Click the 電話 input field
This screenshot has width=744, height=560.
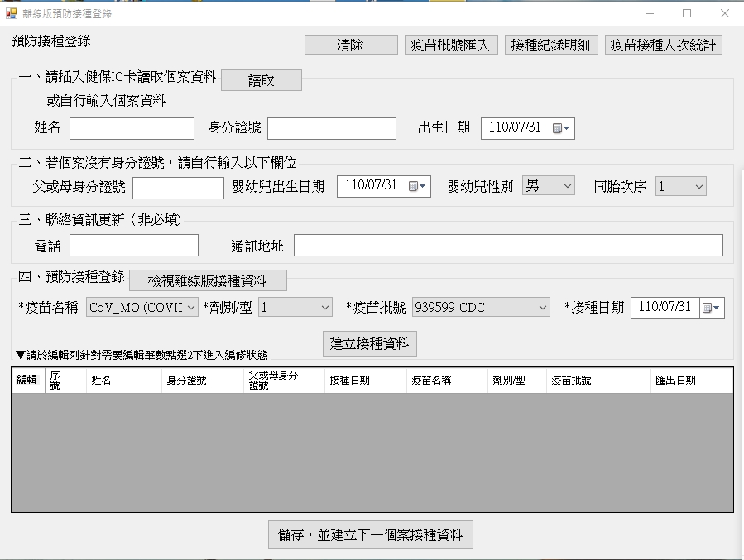(x=134, y=245)
